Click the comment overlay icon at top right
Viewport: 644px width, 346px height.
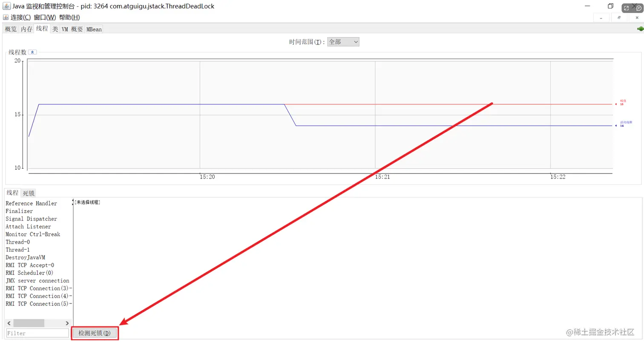638,8
